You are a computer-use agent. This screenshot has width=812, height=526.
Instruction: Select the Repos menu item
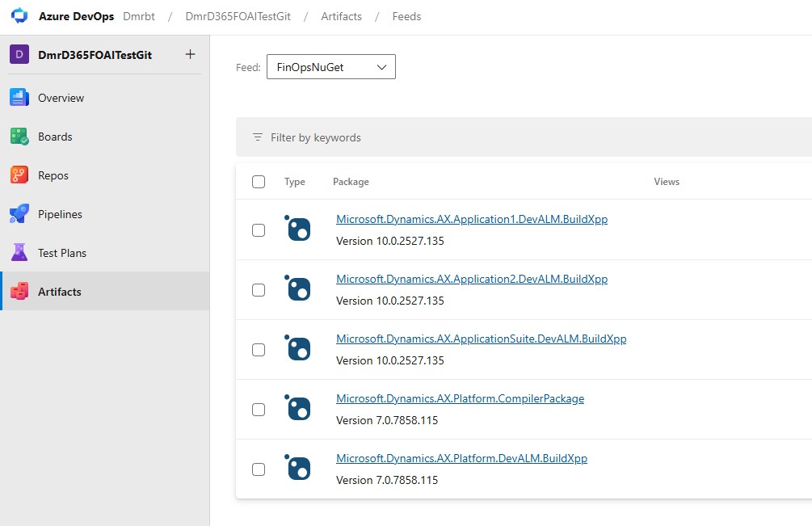click(104, 175)
